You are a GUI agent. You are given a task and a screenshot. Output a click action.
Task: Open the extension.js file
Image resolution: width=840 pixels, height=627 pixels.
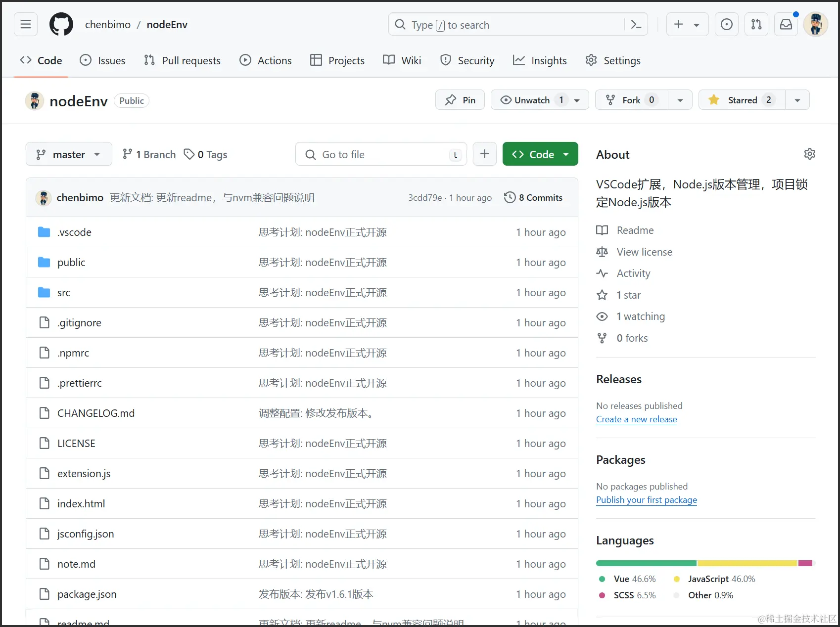click(x=84, y=473)
